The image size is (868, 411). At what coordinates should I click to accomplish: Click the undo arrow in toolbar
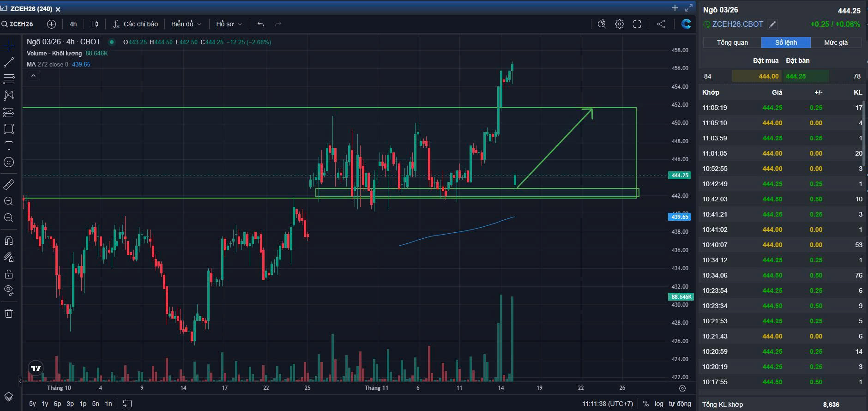261,24
